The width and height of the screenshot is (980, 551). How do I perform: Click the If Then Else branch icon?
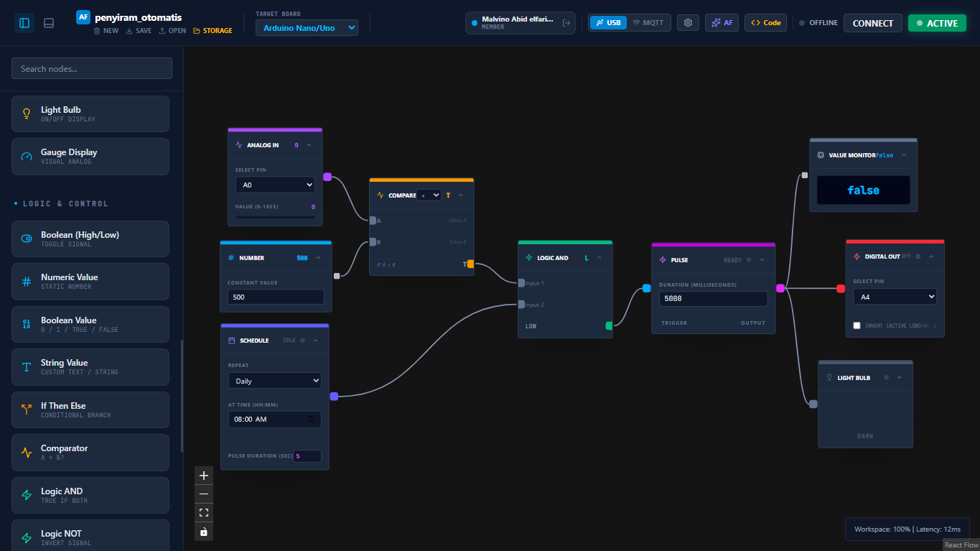click(27, 409)
